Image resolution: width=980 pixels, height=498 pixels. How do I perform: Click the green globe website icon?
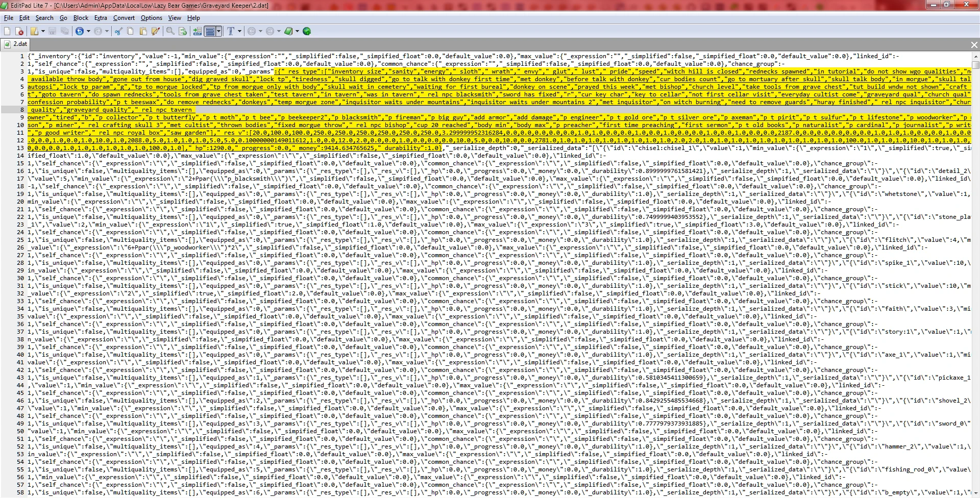click(x=307, y=31)
